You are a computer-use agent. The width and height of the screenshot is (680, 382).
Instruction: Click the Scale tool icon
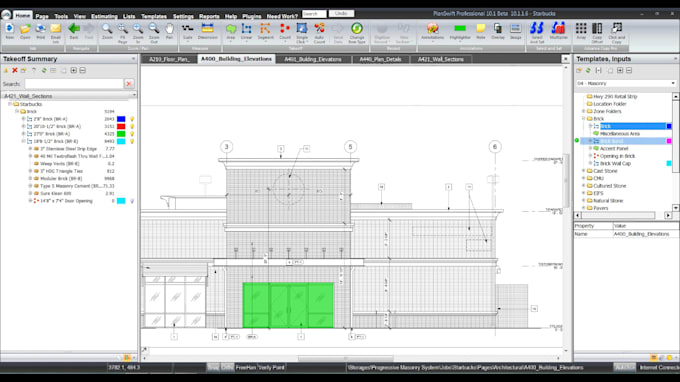[187, 29]
